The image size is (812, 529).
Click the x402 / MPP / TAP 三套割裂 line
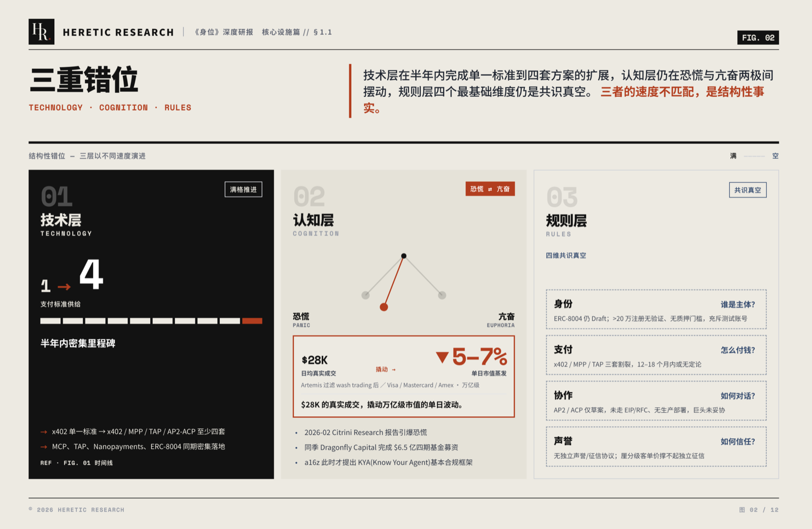pos(627,365)
